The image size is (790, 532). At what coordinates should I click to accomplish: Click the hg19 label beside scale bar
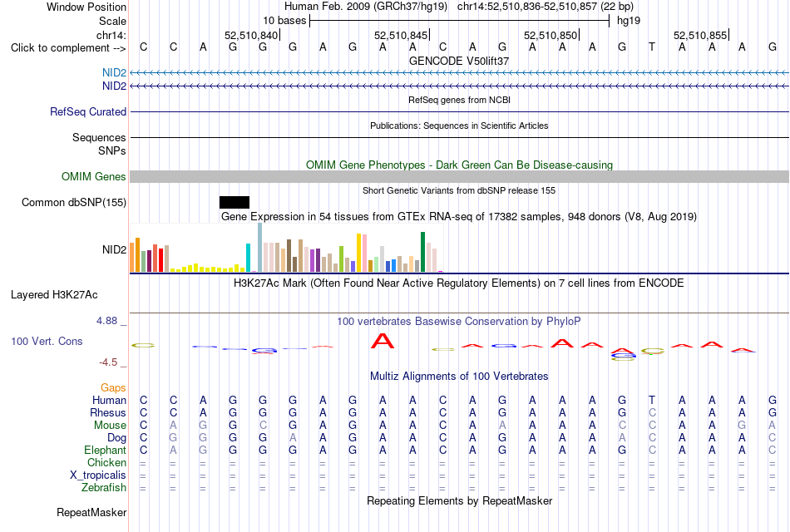click(x=629, y=21)
